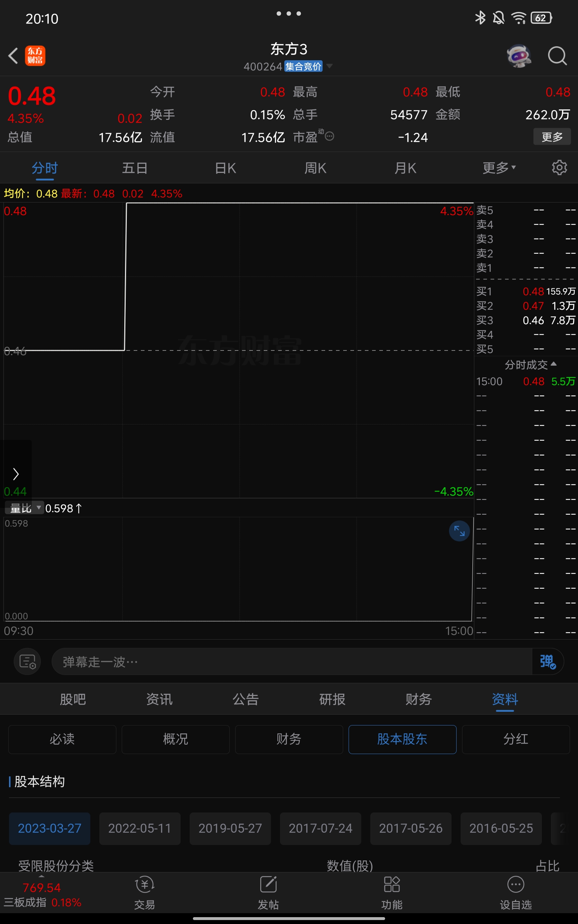
Task: Tap the 股本结构 section heading
Action: (39, 781)
